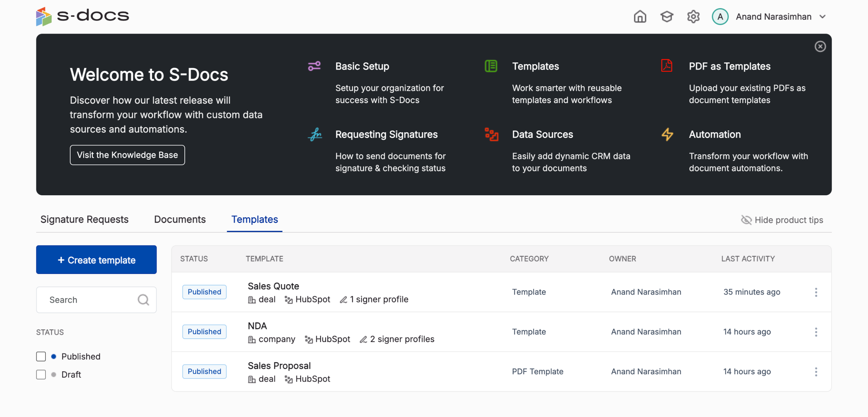Open the settings gear icon

pos(693,17)
